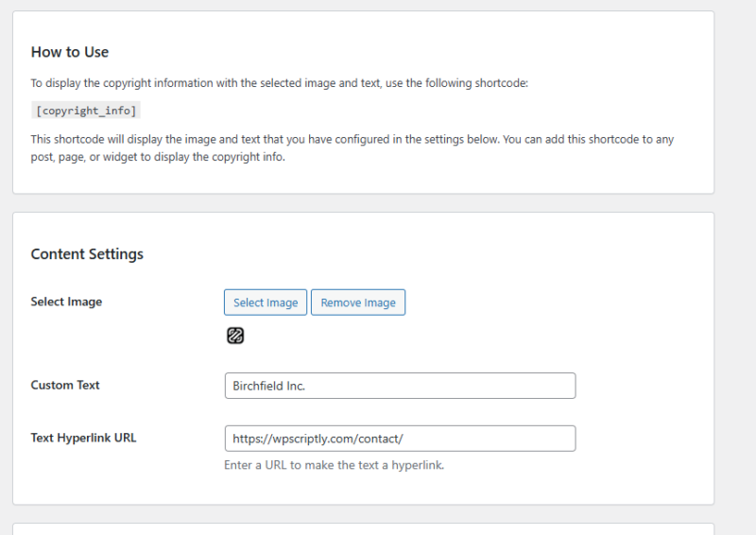
Task: Click the Select Image row label
Action: tap(66, 302)
